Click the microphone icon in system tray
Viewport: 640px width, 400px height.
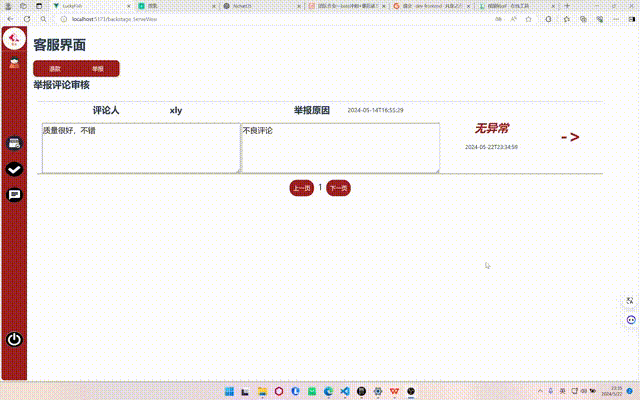click(x=551, y=391)
